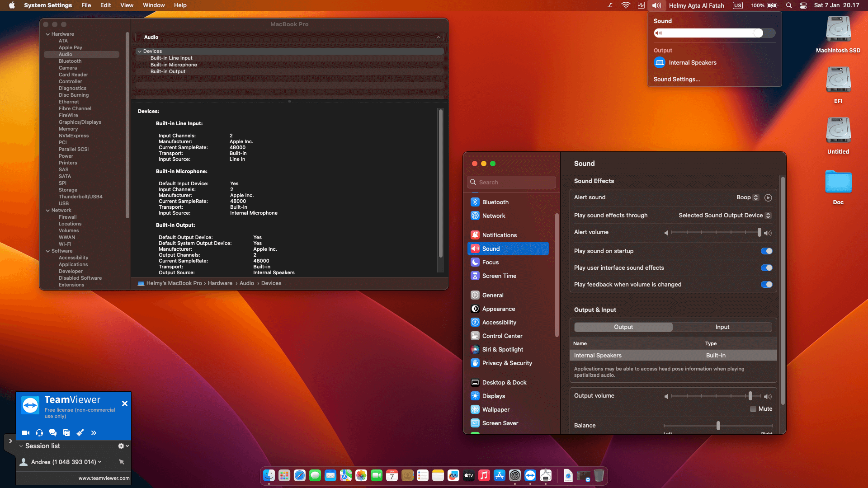Click Sound Settings in volume popup
This screenshot has width=868, height=488.
tap(676, 79)
